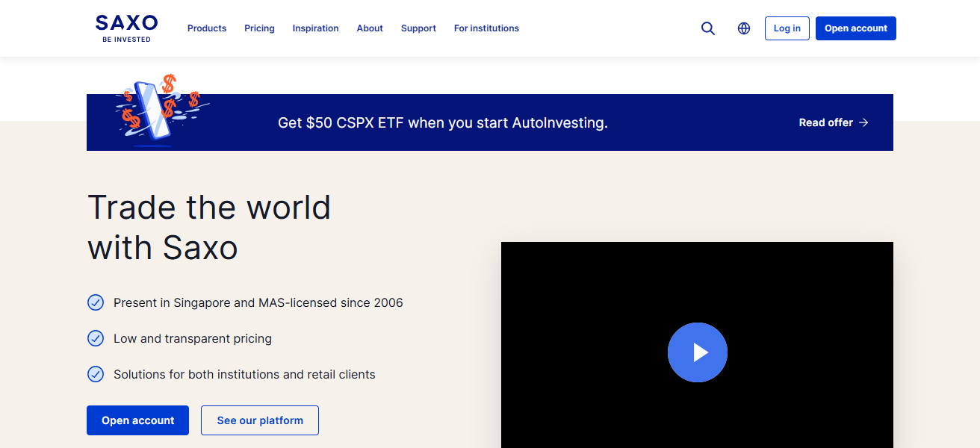Screen dimensions: 980x448
Task: Follow the Read offer link
Action: coord(834,122)
